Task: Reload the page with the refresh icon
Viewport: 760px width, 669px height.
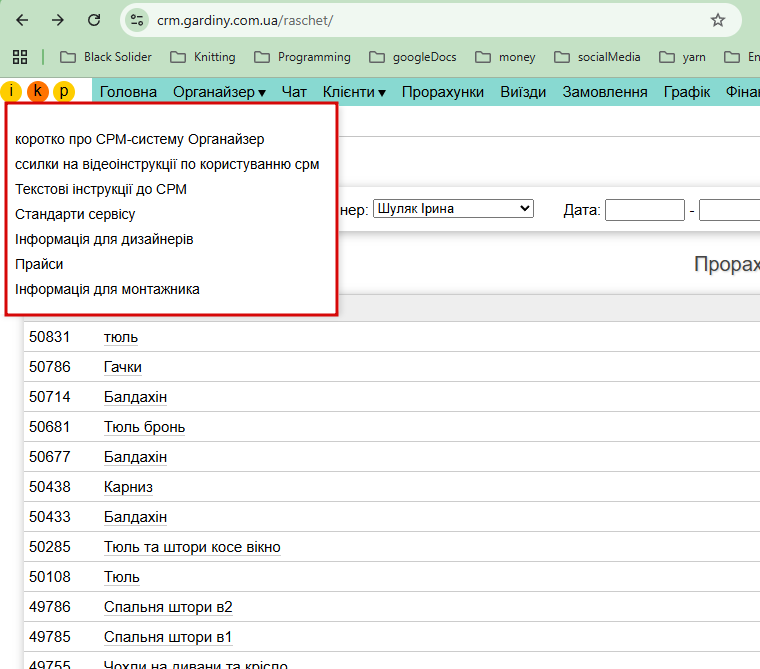Action: point(94,20)
